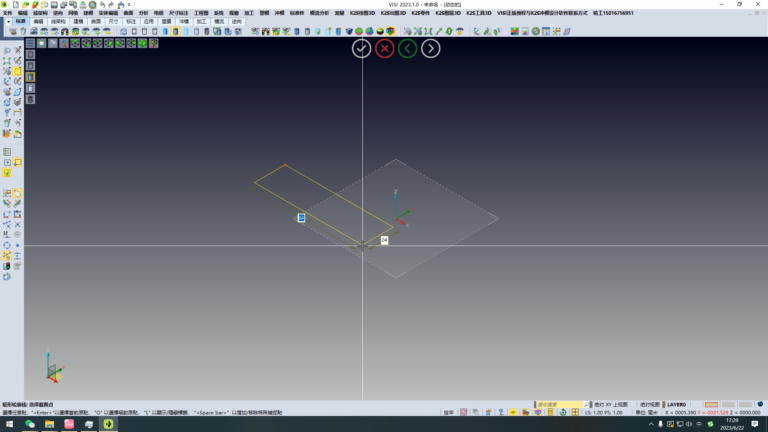
Task: Advance with the white forward arrow button
Action: click(x=431, y=48)
